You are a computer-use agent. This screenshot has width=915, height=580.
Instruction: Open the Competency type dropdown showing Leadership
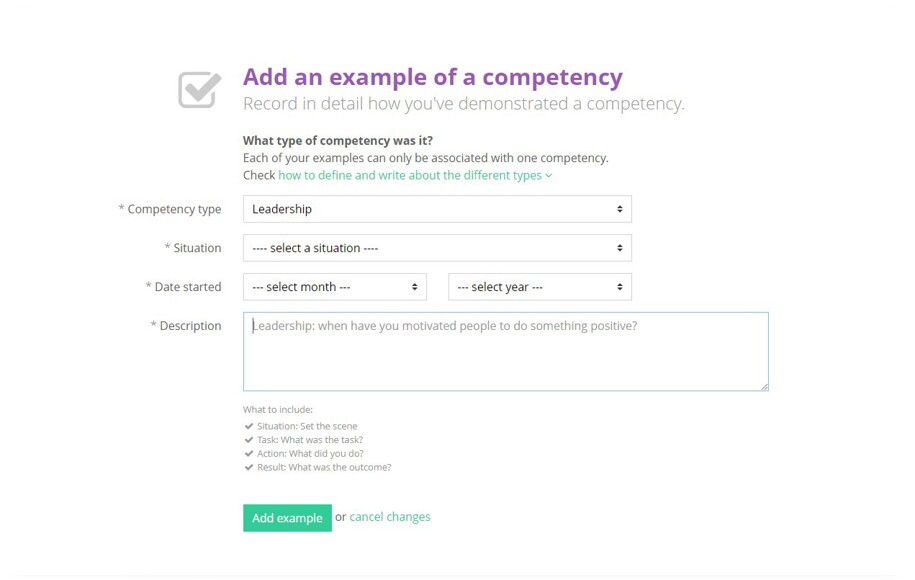pyautogui.click(x=437, y=209)
